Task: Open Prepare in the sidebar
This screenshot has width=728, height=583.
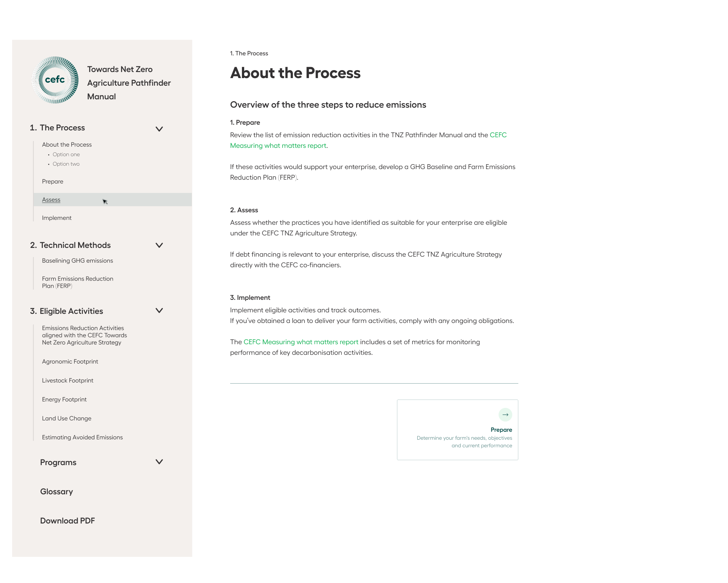Action: 53,182
